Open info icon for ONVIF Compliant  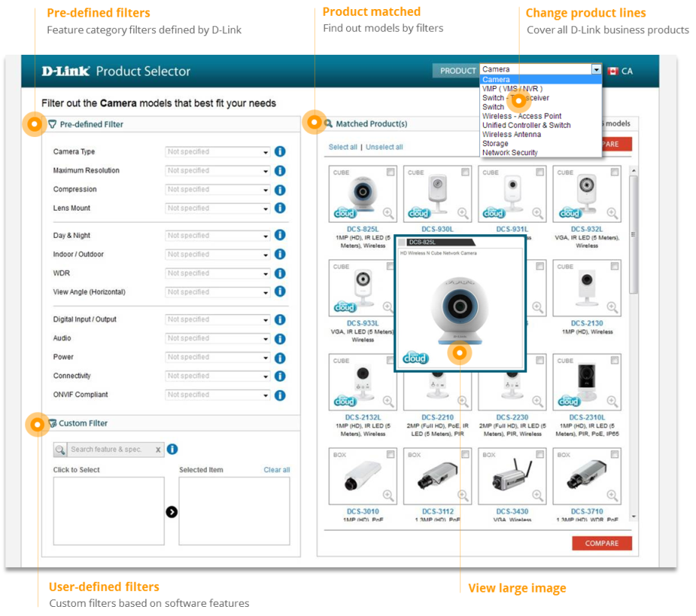[x=280, y=395]
